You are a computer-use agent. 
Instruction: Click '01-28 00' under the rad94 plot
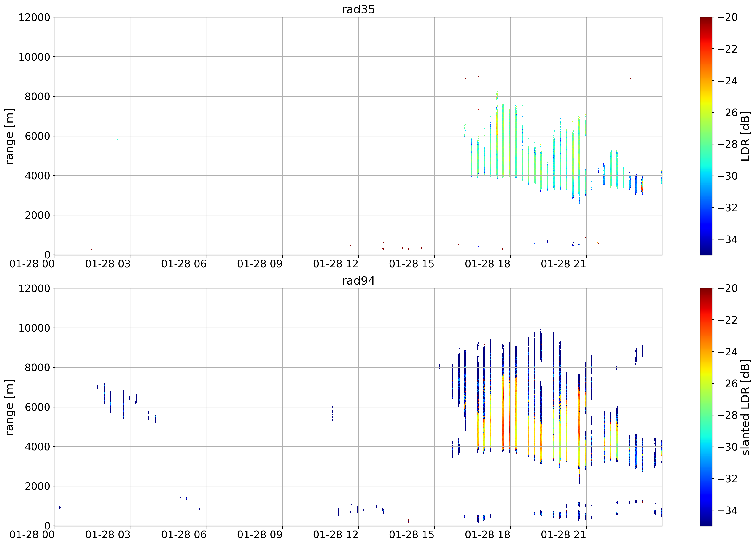32,535
